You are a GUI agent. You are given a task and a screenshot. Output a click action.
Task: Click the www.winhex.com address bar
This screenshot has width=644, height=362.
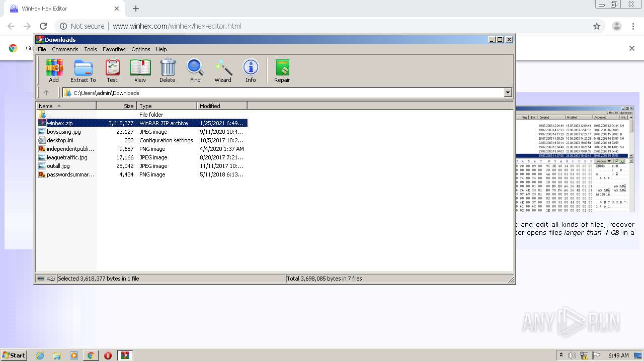177,26
